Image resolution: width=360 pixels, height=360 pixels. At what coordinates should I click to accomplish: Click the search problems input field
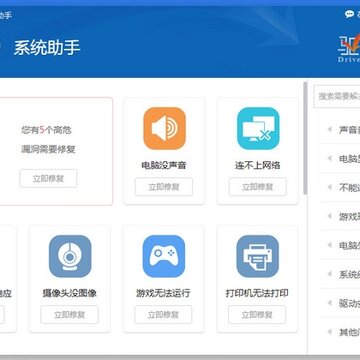click(x=337, y=97)
